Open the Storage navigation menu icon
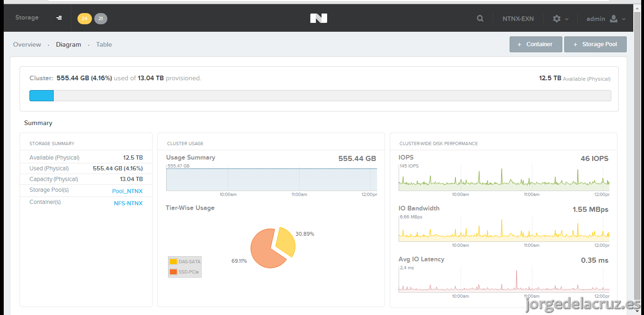The image size is (644, 315). [59, 18]
